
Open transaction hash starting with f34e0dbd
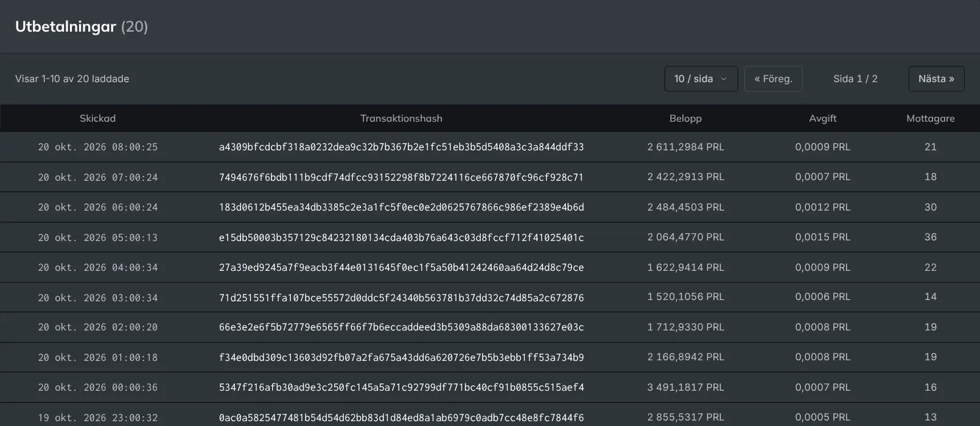(401, 357)
